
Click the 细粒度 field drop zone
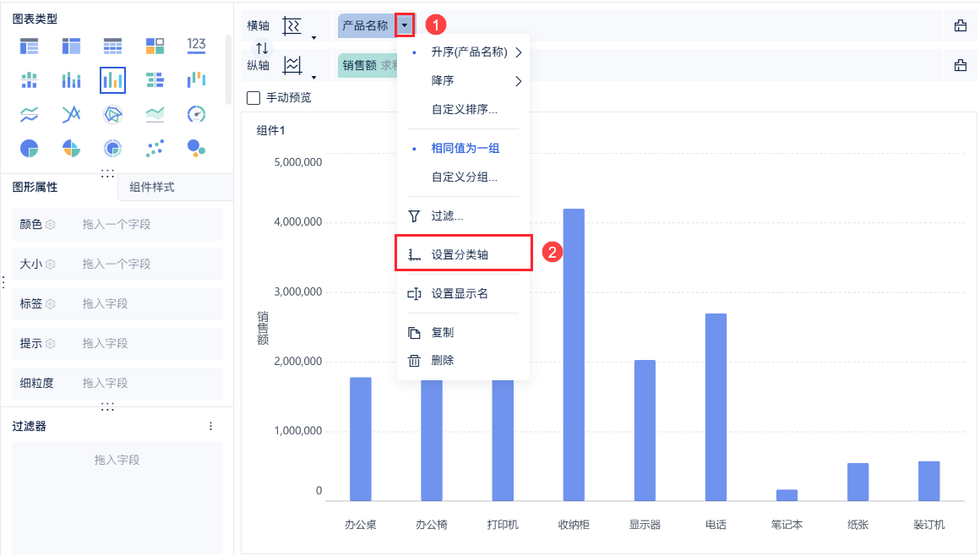(x=117, y=383)
